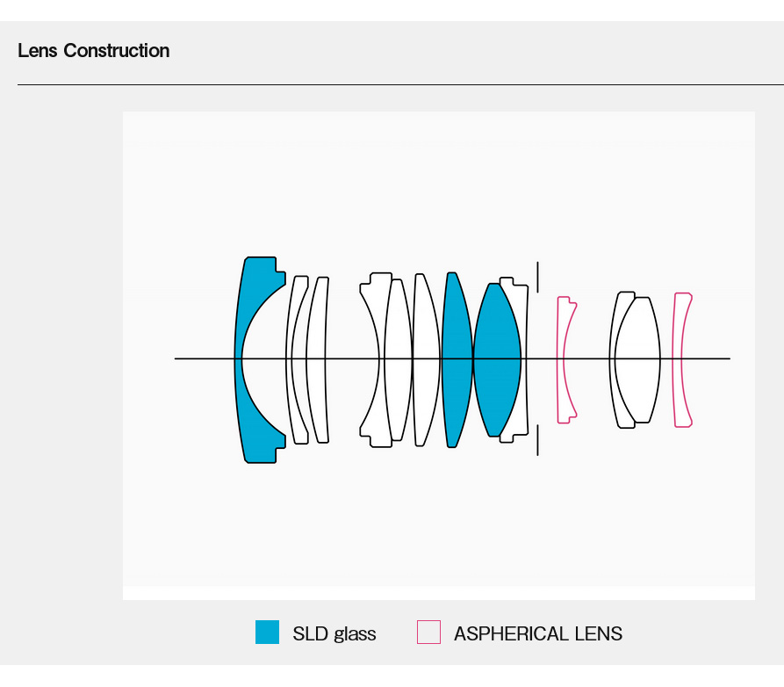
Task: Click the second thin meniscus lens element
Action: pyautogui.click(x=298, y=387)
